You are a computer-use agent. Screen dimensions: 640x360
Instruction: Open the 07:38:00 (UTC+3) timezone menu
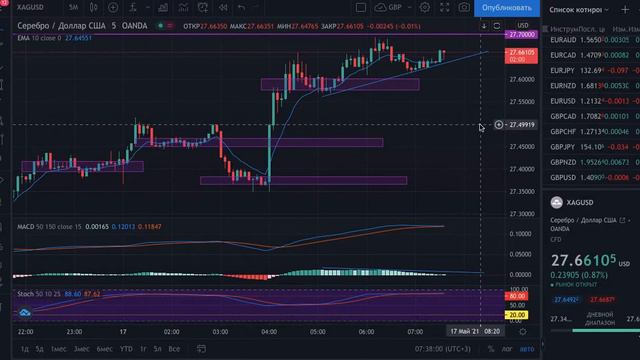pyautogui.click(x=442, y=349)
